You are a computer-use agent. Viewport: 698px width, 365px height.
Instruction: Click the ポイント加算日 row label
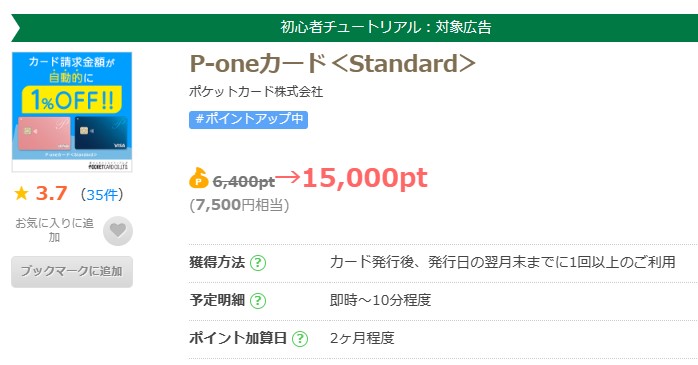coord(238,338)
